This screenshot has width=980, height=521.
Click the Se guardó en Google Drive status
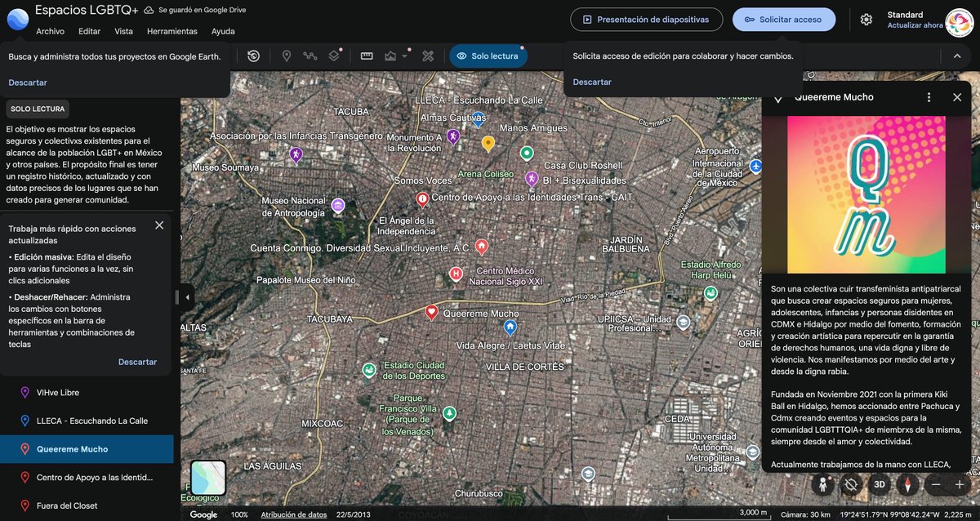pyautogui.click(x=194, y=10)
